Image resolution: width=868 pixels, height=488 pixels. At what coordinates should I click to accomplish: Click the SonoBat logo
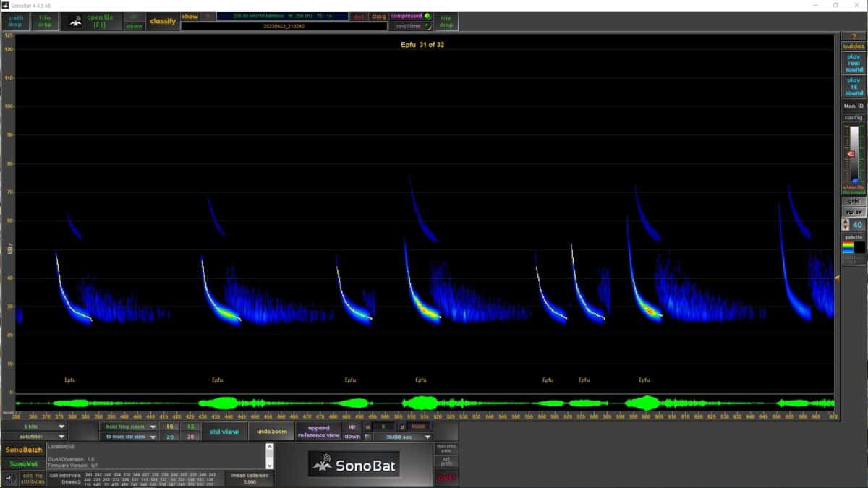pyautogui.click(x=354, y=465)
